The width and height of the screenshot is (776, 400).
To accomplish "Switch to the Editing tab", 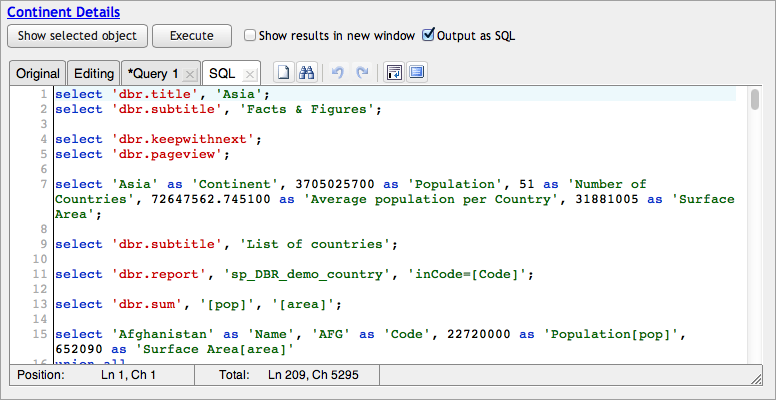I will coord(93,74).
